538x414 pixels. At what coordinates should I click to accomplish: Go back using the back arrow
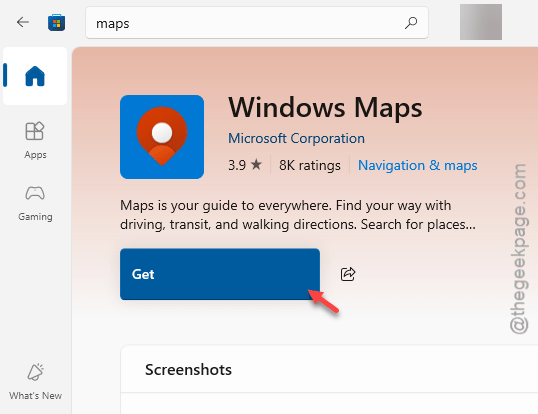click(x=23, y=22)
